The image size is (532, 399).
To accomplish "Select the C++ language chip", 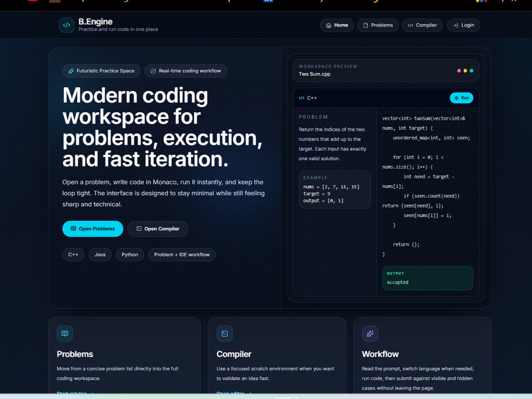I will [x=73, y=254].
